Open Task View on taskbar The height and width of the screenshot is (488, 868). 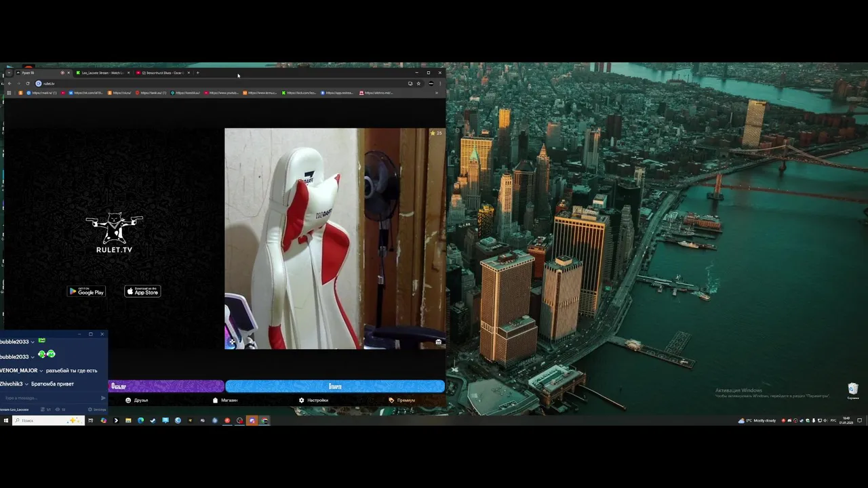coord(90,421)
